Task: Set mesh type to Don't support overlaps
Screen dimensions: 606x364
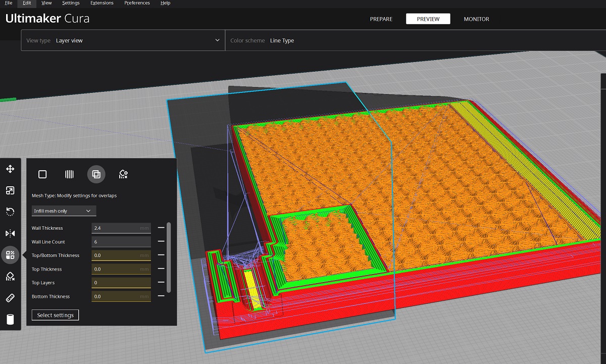Action: [x=123, y=174]
